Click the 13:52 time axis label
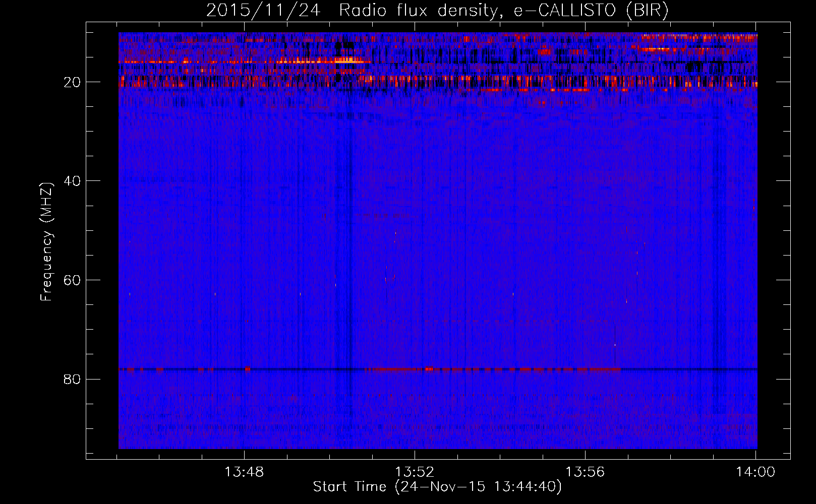816x504 pixels. [x=415, y=472]
